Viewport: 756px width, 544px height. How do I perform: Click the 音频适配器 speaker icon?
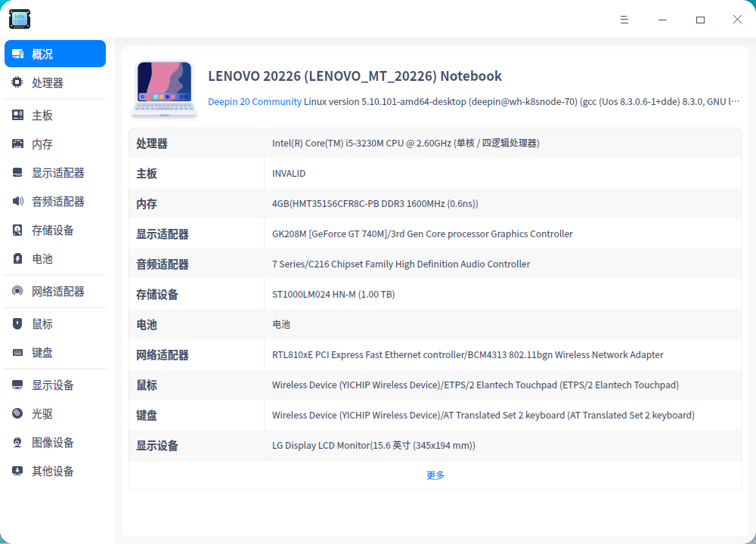[18, 201]
